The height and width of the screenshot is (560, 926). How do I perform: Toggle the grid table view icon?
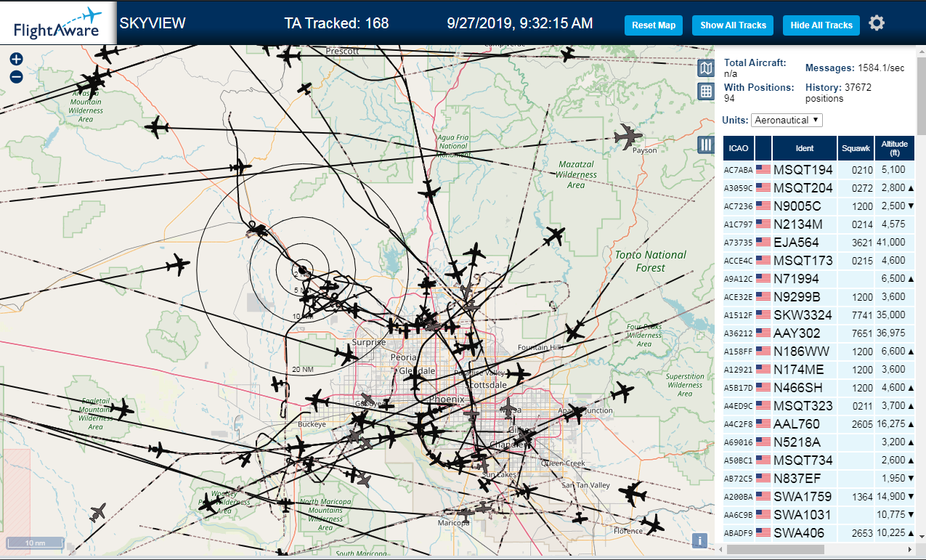(x=706, y=91)
